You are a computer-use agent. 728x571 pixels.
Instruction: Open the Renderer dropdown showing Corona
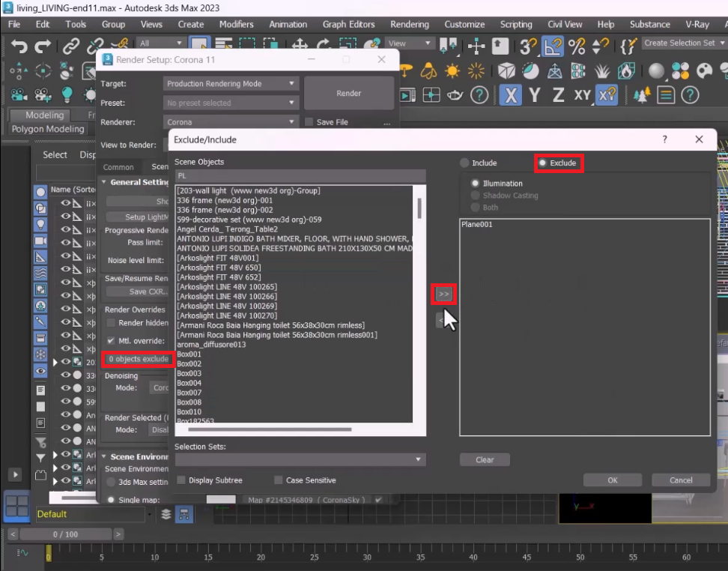tap(231, 121)
